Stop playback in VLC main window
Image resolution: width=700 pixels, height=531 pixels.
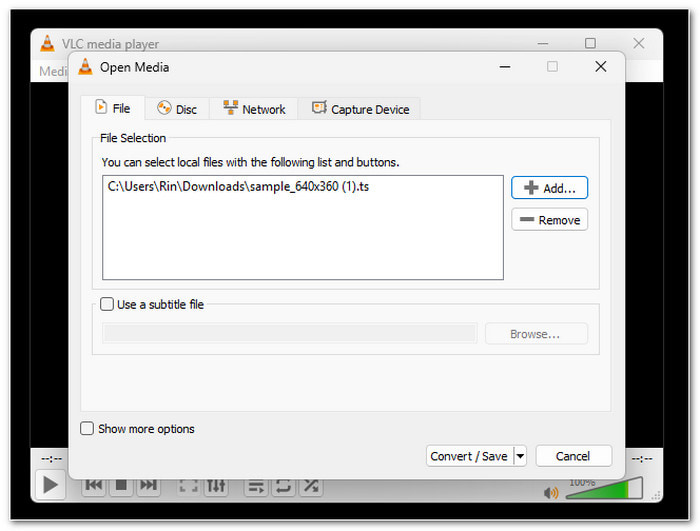click(121, 485)
